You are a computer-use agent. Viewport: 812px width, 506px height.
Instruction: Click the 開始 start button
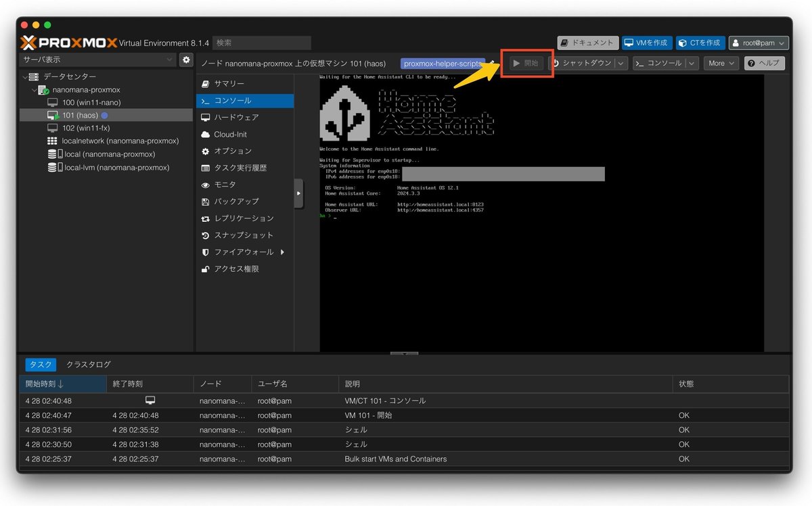(525, 63)
